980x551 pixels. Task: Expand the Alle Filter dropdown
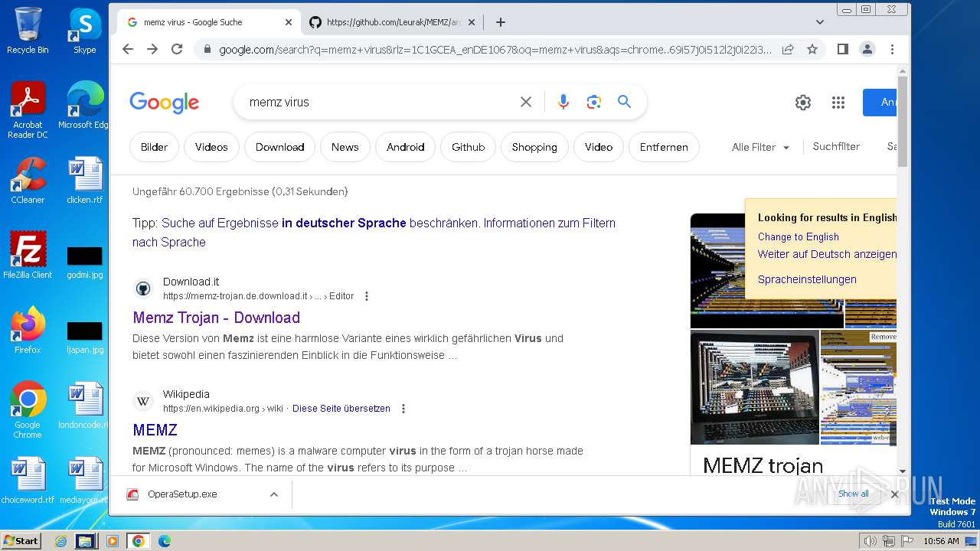click(x=760, y=147)
